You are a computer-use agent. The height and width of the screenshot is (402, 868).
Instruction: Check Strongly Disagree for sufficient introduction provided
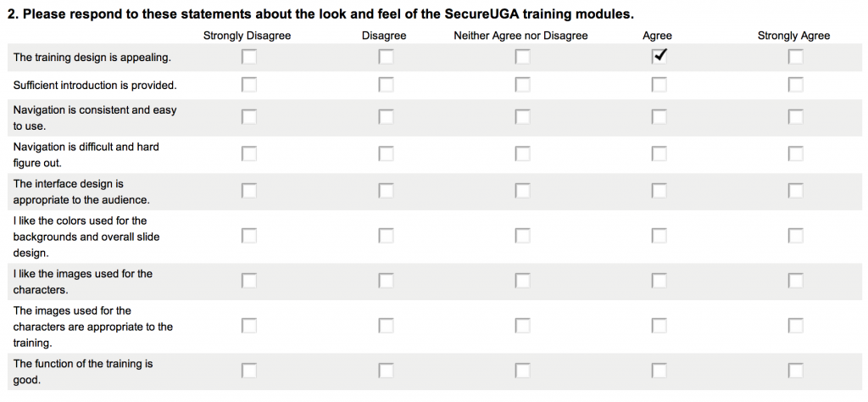(x=249, y=85)
